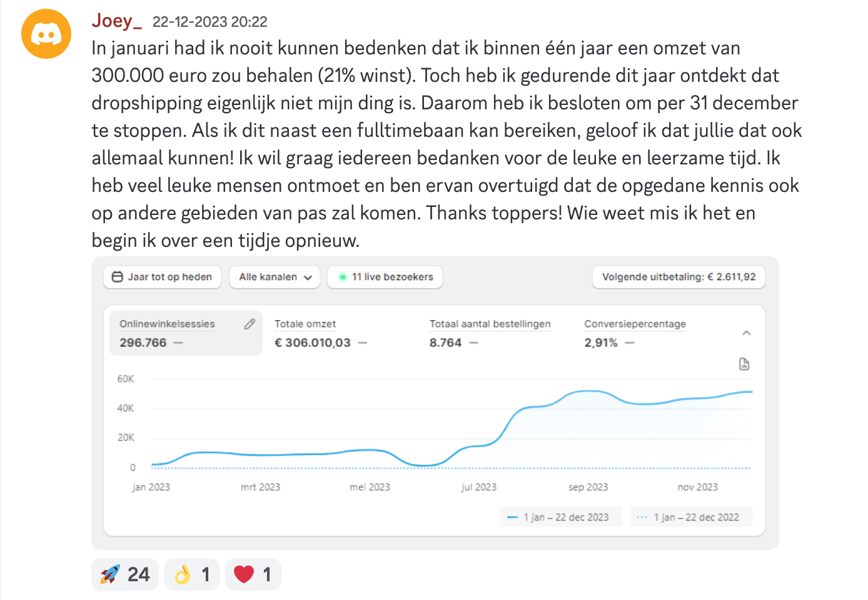Select the Totale omzet metric tab

tap(313, 333)
